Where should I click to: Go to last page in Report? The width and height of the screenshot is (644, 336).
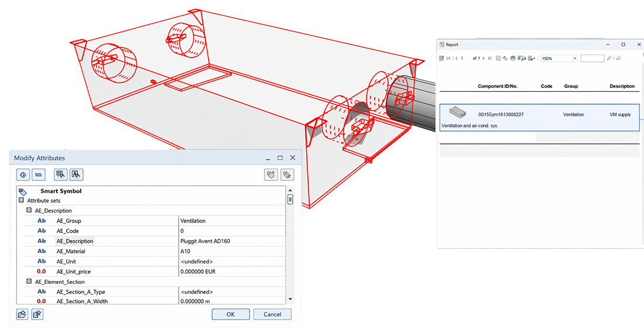[489, 59]
